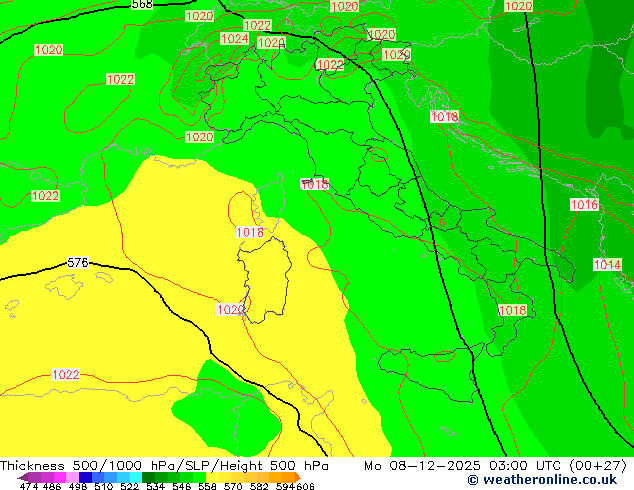Click the legend value '606'
The height and width of the screenshot is (490, 634).
click(304, 486)
